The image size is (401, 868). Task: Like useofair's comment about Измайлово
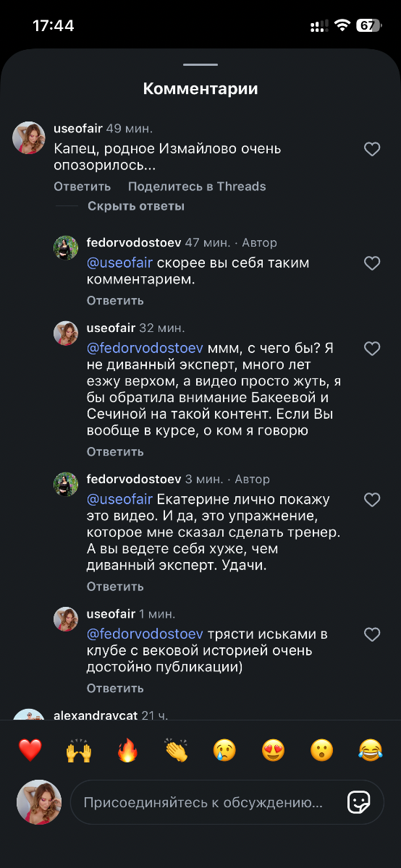(x=371, y=149)
